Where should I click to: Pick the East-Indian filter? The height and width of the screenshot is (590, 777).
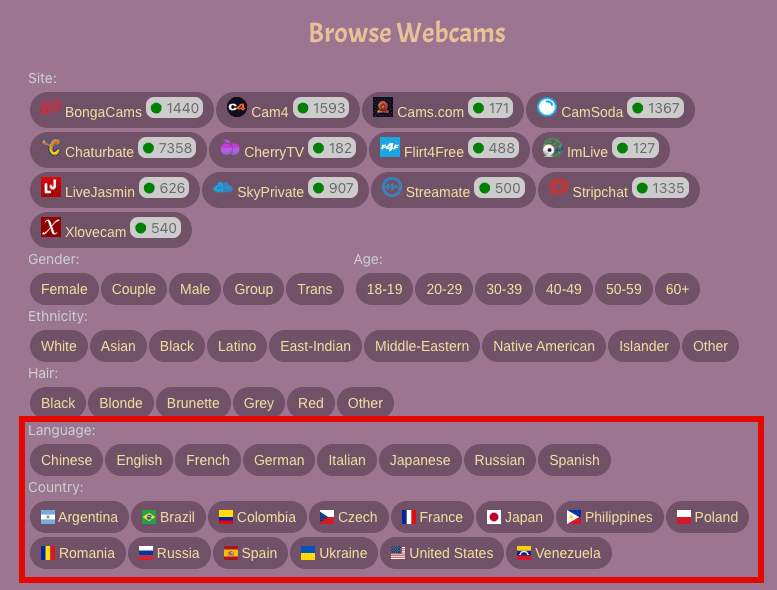coord(316,346)
